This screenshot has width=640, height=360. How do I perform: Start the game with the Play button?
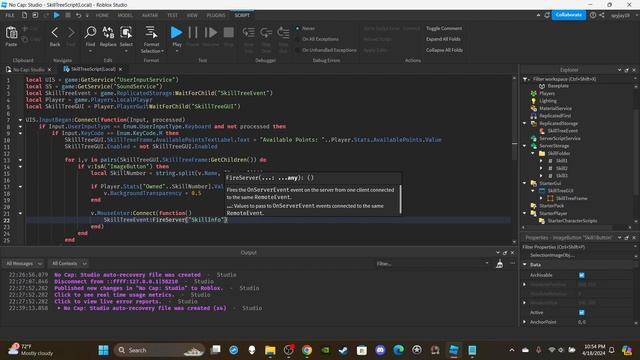(176, 32)
